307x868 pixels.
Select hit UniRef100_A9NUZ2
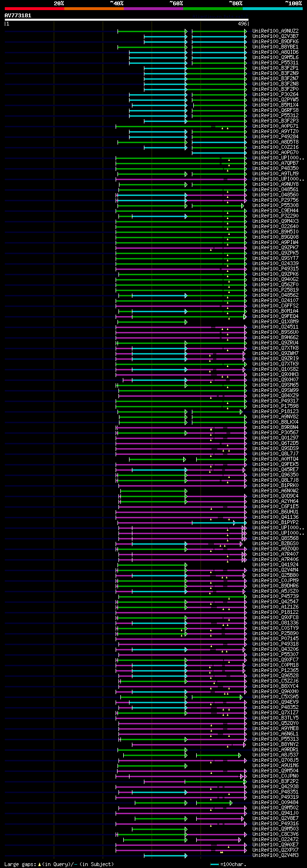point(275,31)
